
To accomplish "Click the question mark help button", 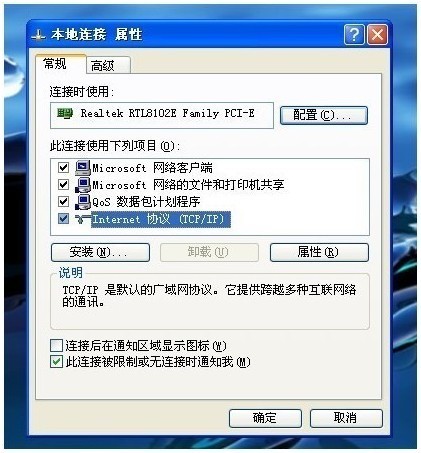I will [354, 34].
